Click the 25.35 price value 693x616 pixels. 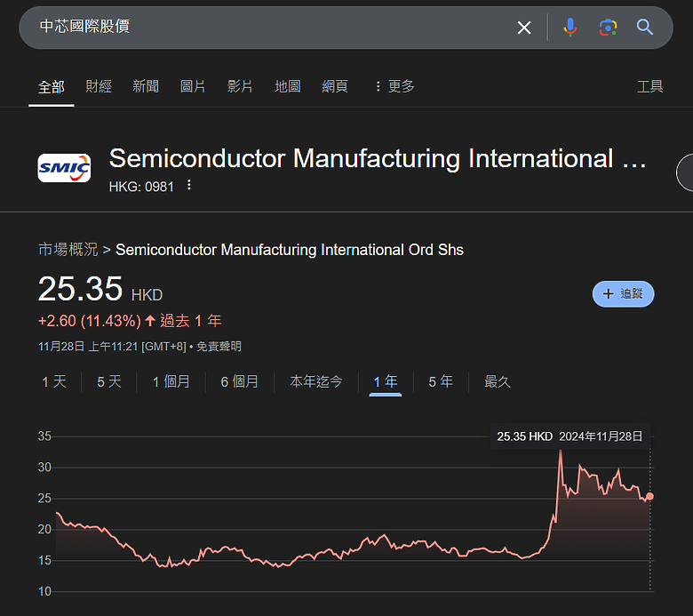pyautogui.click(x=80, y=289)
